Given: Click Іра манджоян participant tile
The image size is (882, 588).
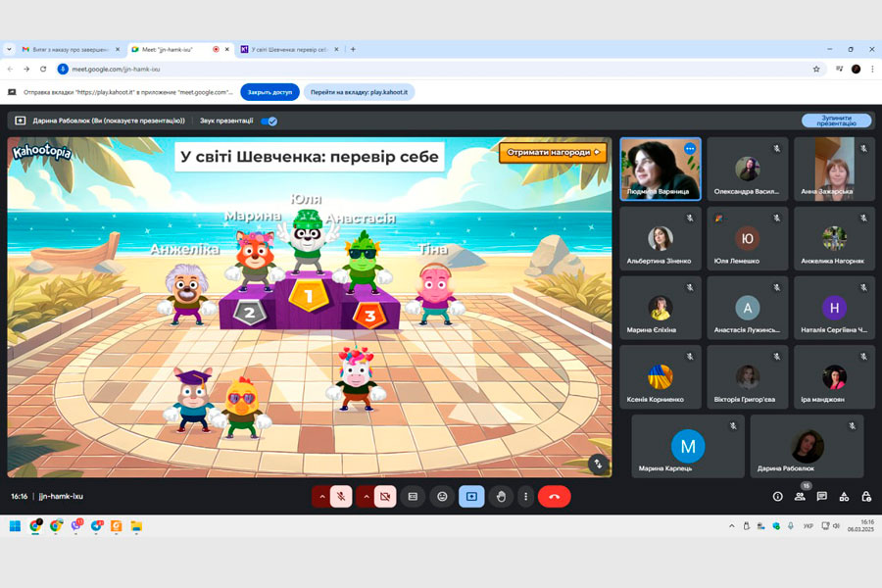Looking at the screenshot, I should pyautogui.click(x=834, y=377).
